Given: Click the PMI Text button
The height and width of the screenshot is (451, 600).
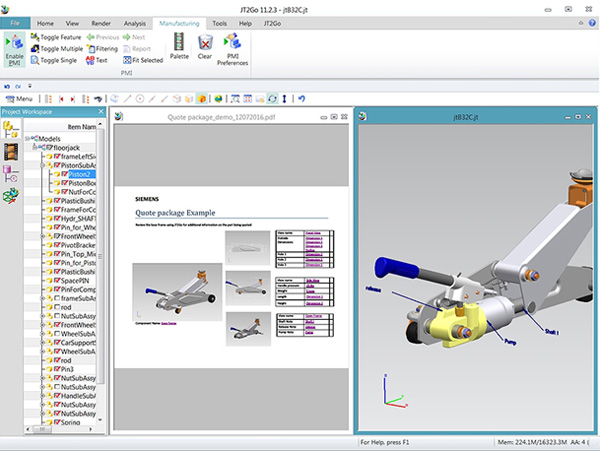Looking at the screenshot, I should click(97, 60).
